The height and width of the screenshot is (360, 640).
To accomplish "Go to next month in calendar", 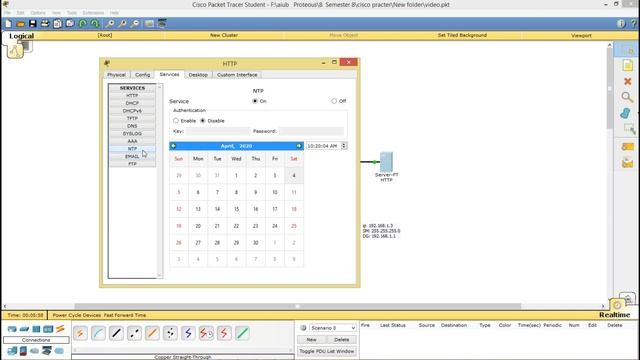I will (x=299, y=146).
